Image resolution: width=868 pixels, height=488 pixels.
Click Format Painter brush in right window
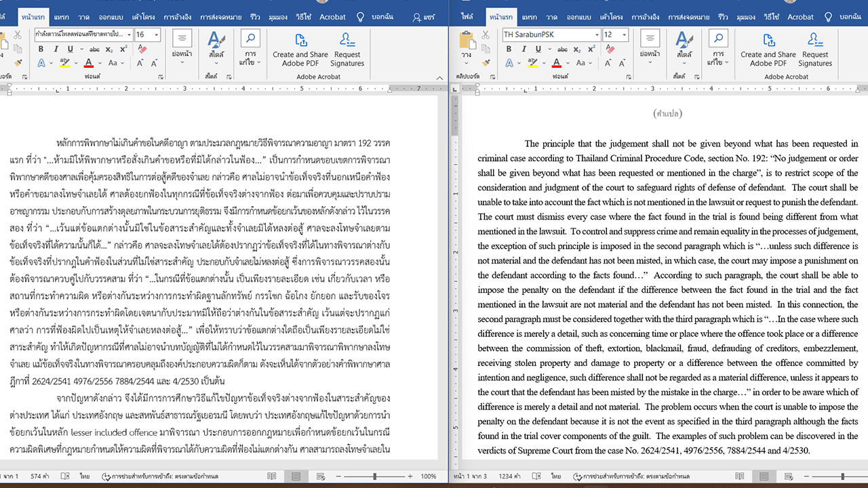click(486, 63)
